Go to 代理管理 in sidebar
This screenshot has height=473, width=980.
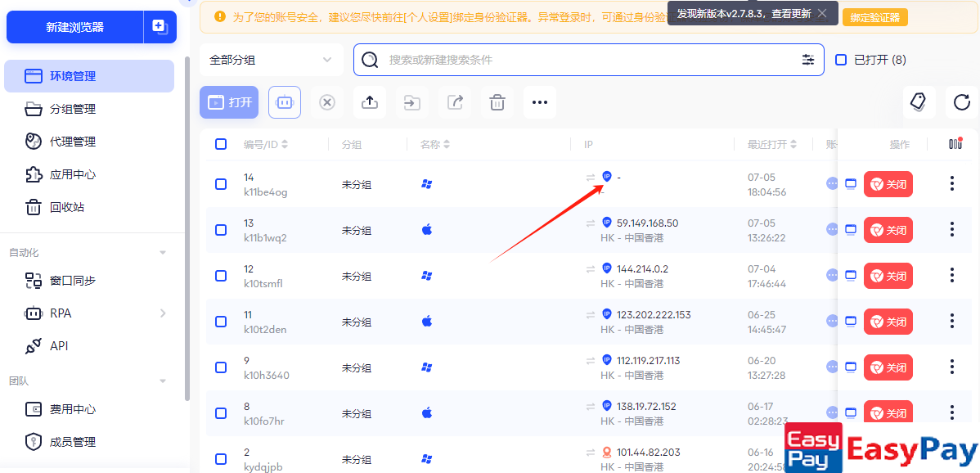(x=73, y=142)
